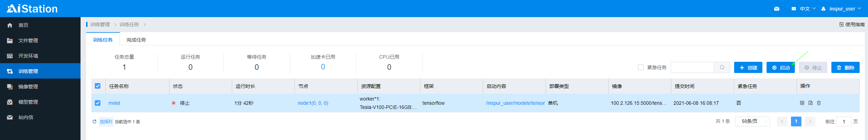Open 镜像管理 in the sidebar
Image resolution: width=868 pixels, height=140 pixels.
28,87
